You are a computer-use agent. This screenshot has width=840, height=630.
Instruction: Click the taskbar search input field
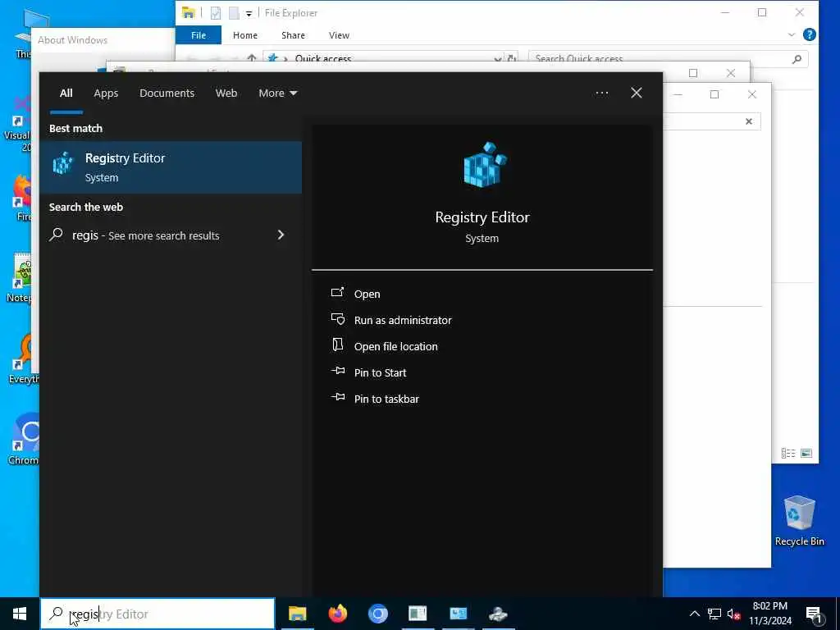[157, 614]
